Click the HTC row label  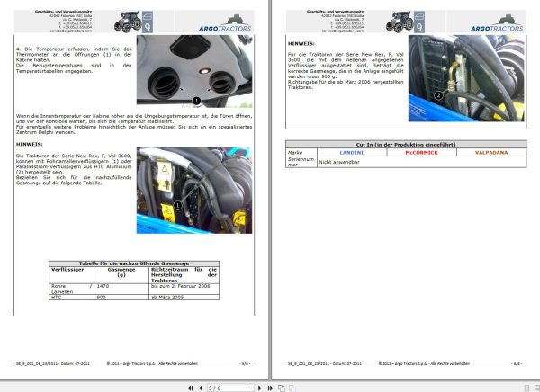[x=72, y=297]
